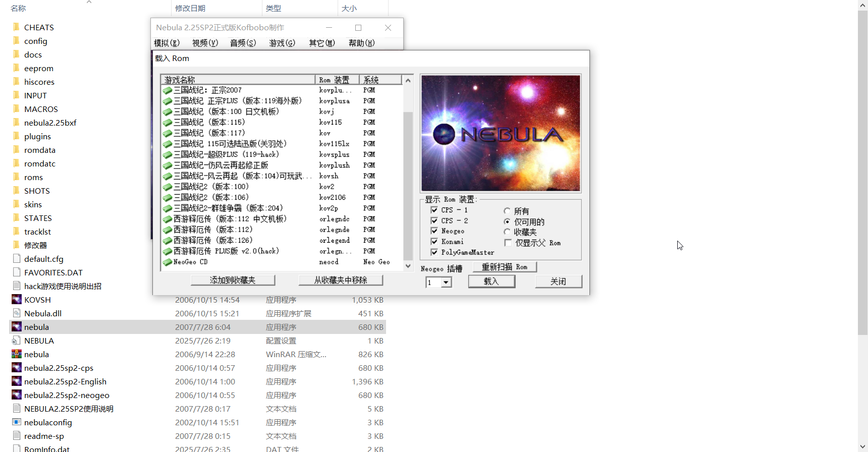Click the 从收藏夹中移除 button
Viewport: 868px width, 452px height.
[341, 280]
